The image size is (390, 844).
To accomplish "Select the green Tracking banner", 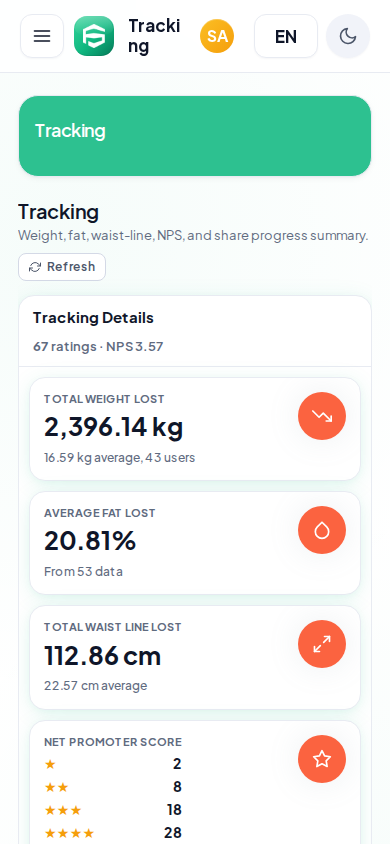I will coord(195,136).
